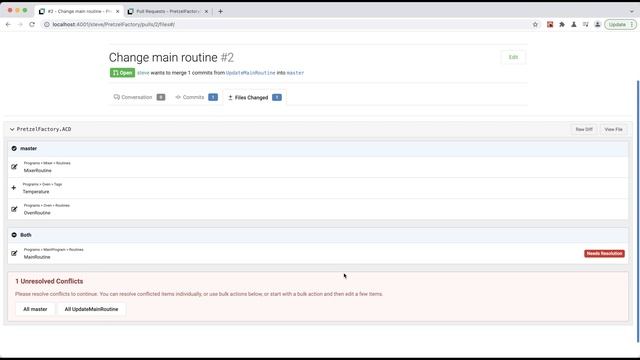Open the MixerRoutine change row
640x360 pixels.
click(318, 167)
